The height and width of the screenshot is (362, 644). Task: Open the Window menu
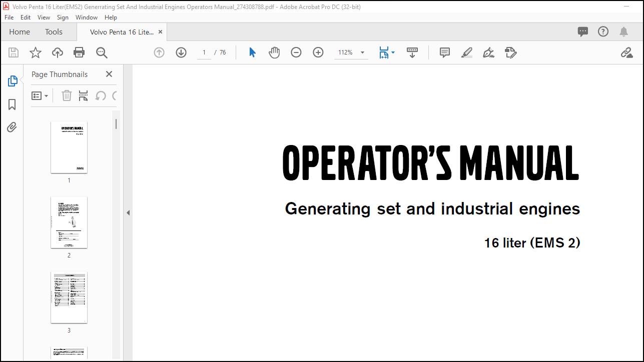click(87, 17)
